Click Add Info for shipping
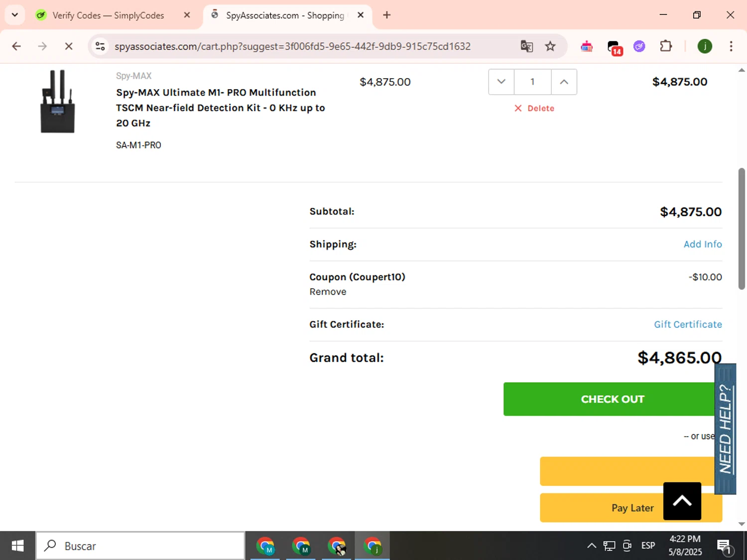747x560 pixels. click(x=703, y=244)
